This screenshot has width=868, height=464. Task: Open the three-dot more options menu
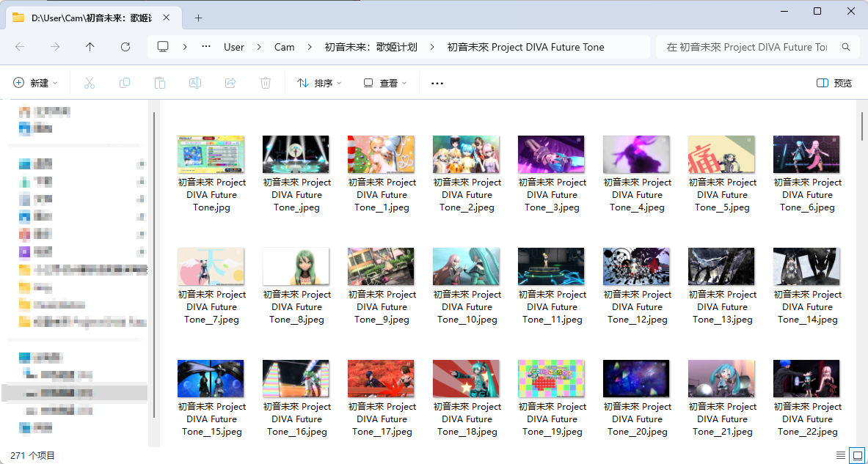tap(437, 84)
